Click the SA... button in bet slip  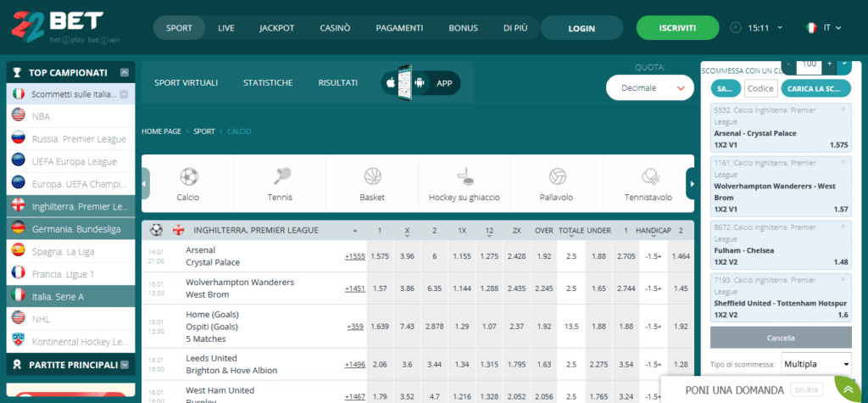[x=726, y=89]
